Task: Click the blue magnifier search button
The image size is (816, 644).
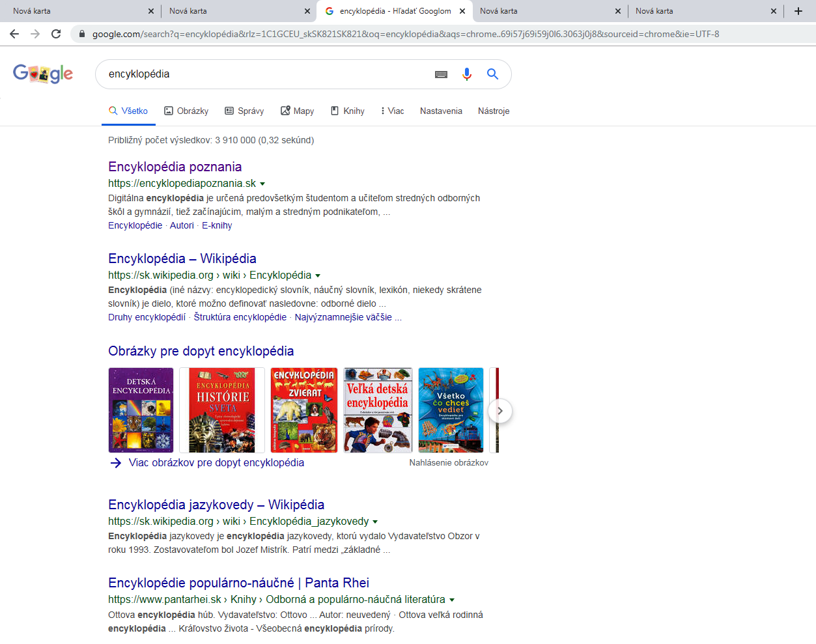Action: click(493, 74)
